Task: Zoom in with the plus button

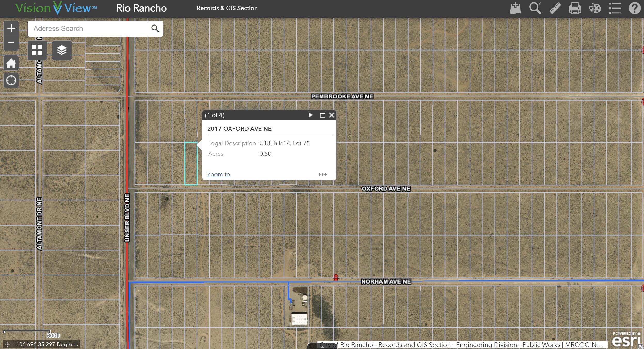Action: click(x=11, y=28)
